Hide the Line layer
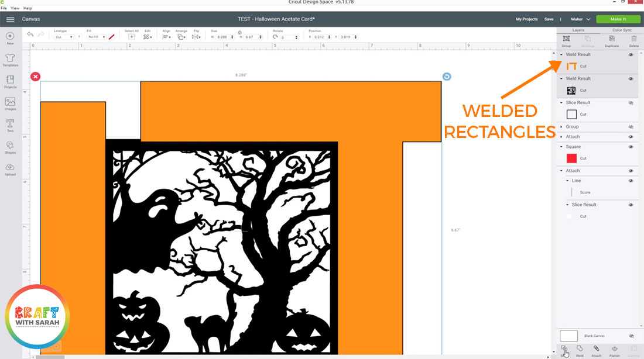The height and width of the screenshot is (359, 644). [x=631, y=181]
